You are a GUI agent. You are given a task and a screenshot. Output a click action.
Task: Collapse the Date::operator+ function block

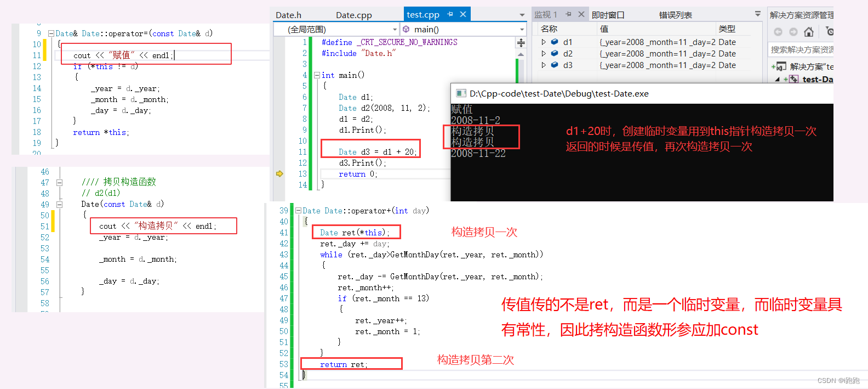click(299, 211)
